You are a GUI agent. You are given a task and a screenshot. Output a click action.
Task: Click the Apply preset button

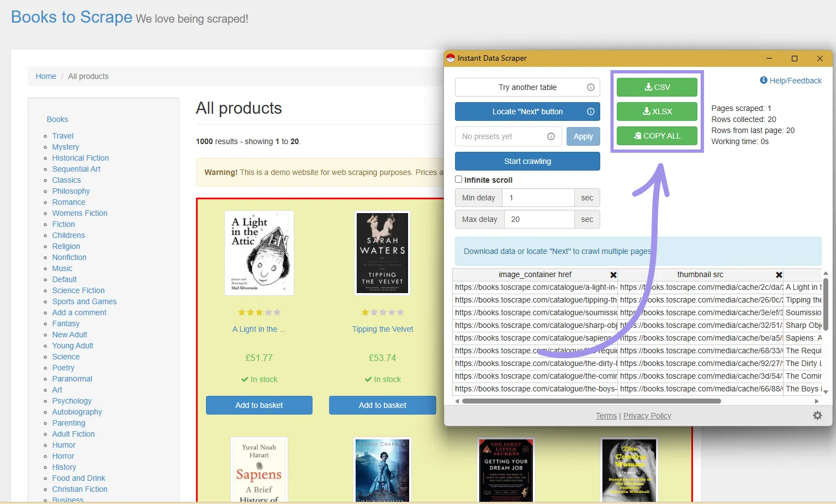click(583, 136)
